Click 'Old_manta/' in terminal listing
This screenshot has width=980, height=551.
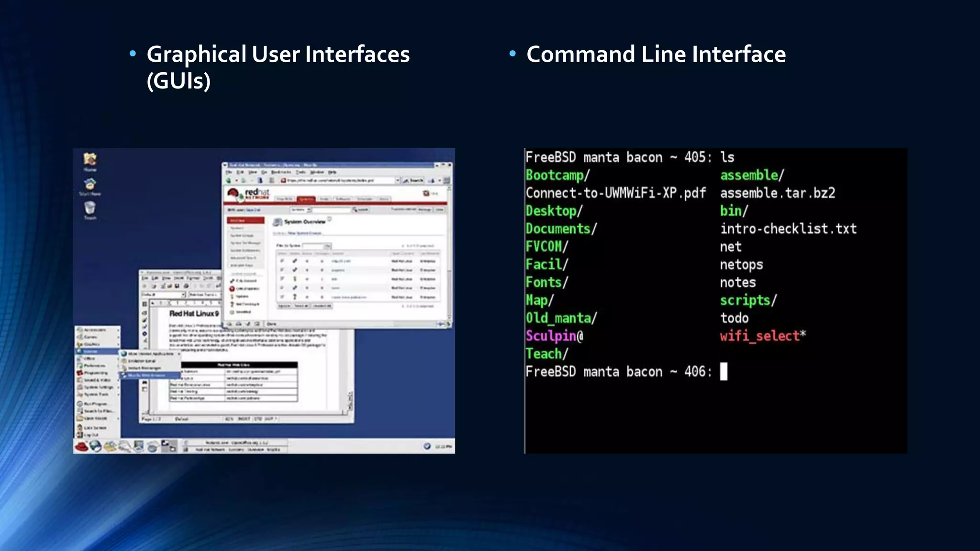click(x=561, y=318)
